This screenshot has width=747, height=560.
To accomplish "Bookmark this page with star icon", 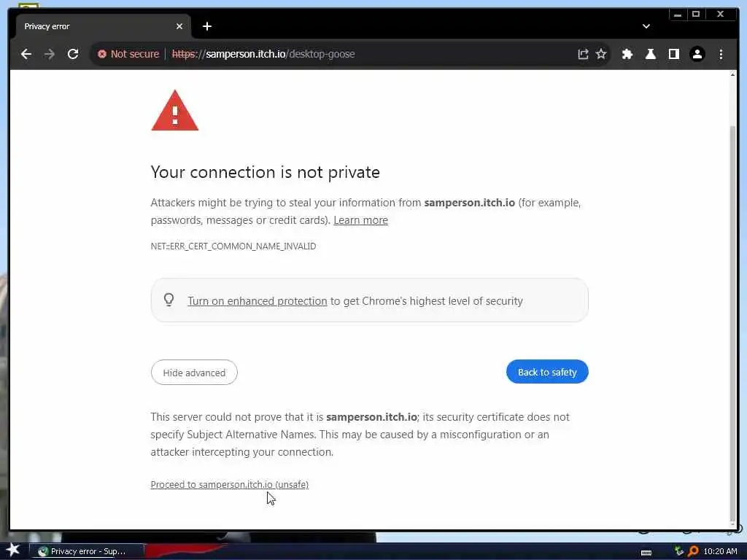I will click(x=601, y=54).
